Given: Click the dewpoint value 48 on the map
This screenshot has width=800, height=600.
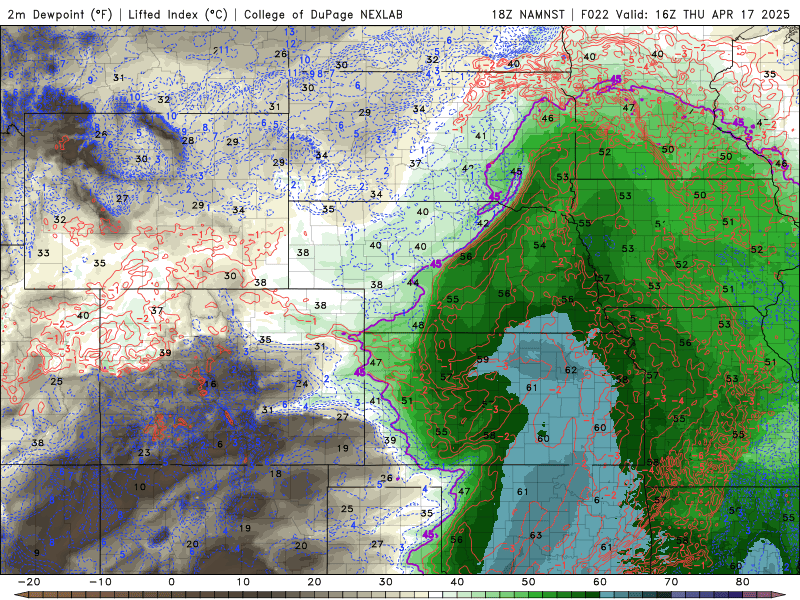Looking at the screenshot, I should coord(418,325).
